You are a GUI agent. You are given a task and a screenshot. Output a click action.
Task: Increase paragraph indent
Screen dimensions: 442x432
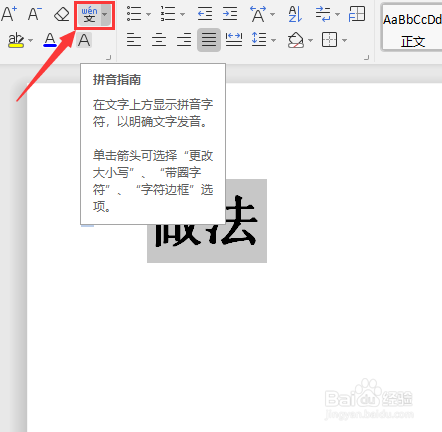[230, 14]
